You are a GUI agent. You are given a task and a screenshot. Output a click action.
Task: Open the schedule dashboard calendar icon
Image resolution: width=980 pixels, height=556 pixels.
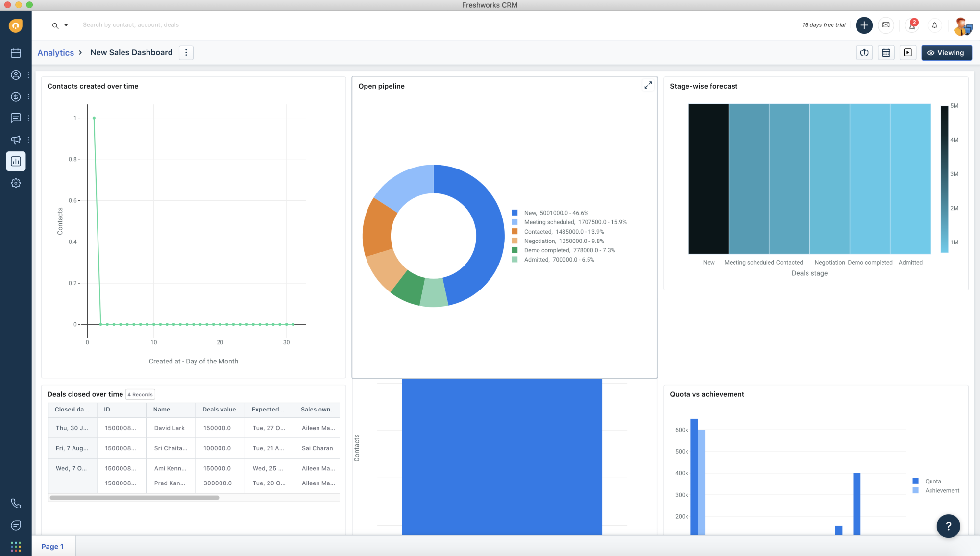(x=886, y=52)
